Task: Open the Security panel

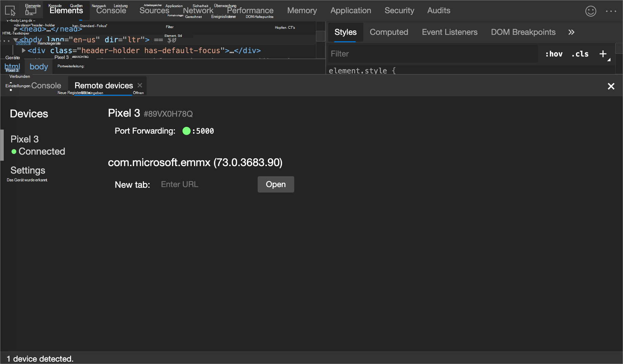Action: (x=400, y=10)
